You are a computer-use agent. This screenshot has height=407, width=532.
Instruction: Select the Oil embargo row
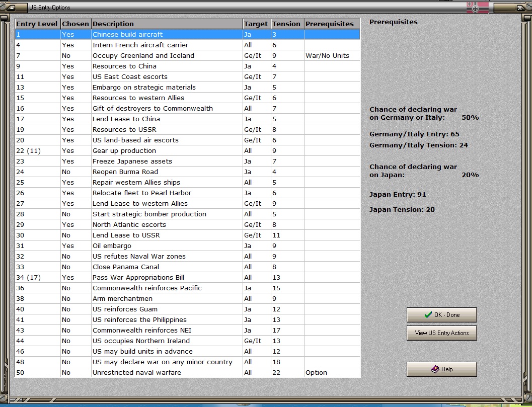tap(187, 246)
